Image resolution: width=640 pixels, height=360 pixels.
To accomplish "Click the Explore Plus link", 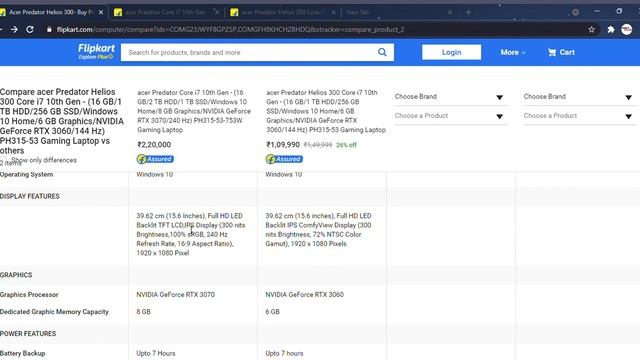I will [96, 57].
